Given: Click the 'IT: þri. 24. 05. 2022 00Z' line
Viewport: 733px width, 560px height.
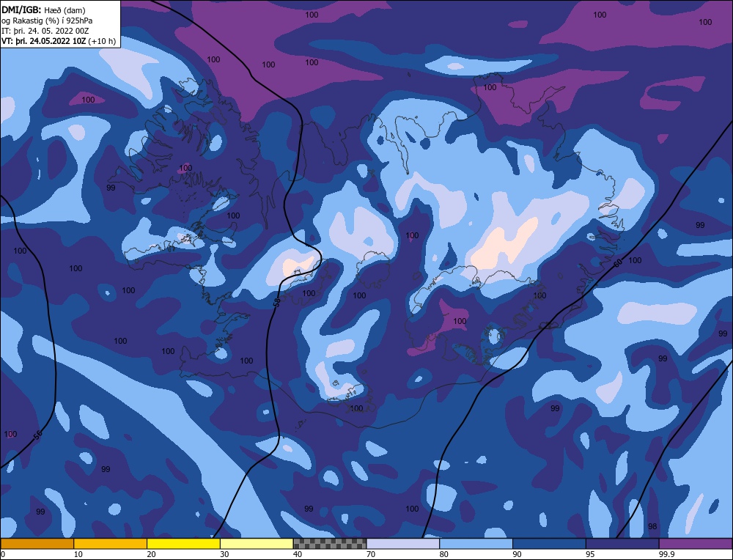Looking at the screenshot, I should pos(45,31).
